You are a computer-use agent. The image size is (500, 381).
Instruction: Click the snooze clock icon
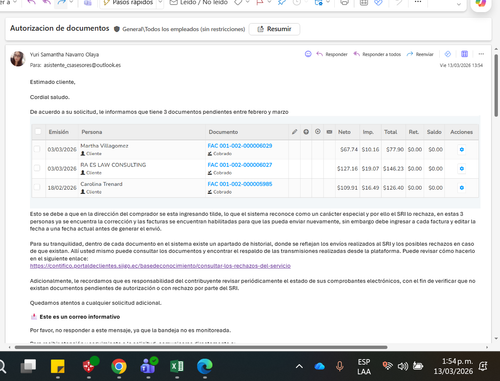[x=297, y=3]
